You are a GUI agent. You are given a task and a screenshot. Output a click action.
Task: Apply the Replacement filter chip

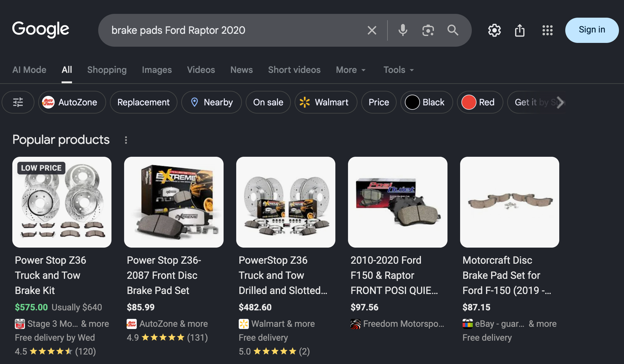pos(143,102)
